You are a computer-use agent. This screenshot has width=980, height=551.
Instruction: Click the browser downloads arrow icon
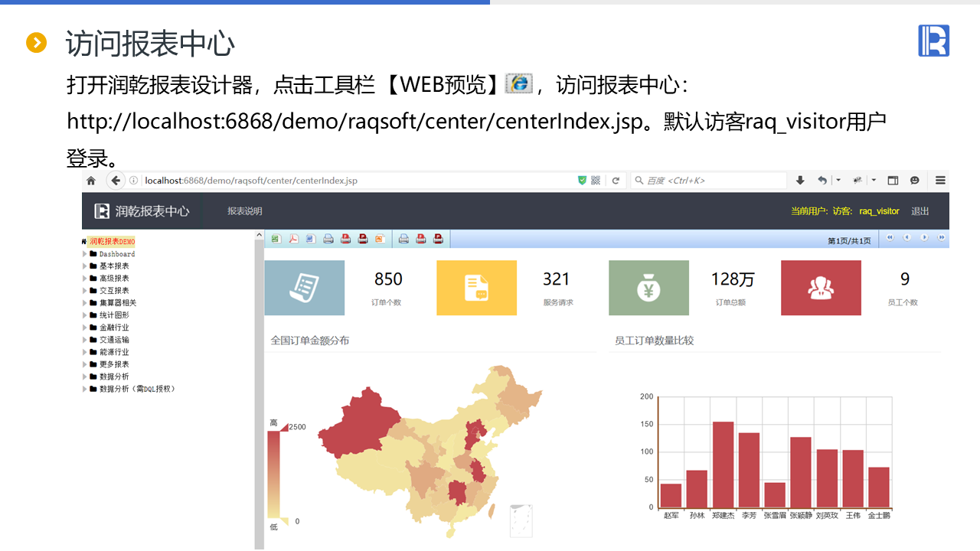tap(800, 181)
